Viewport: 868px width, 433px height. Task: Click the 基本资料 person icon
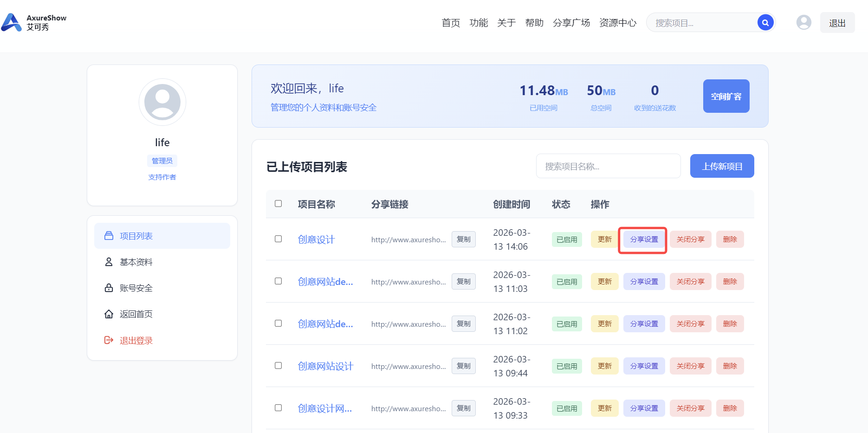coord(109,262)
